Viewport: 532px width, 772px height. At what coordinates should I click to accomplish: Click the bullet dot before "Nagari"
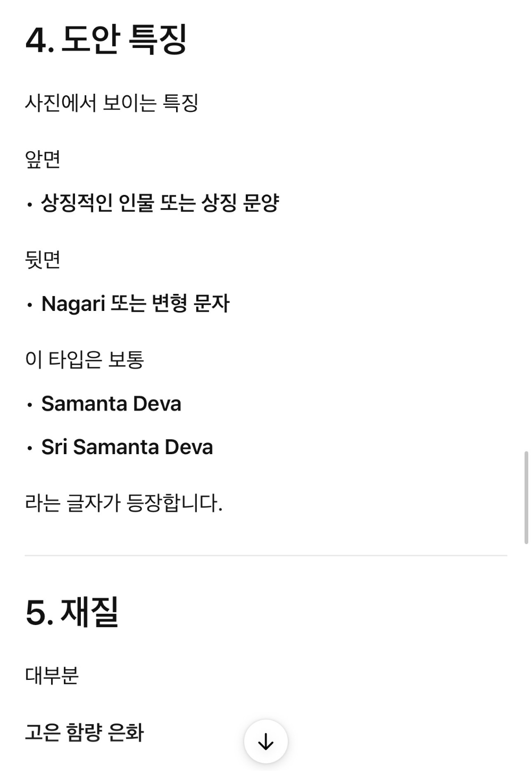30,305
